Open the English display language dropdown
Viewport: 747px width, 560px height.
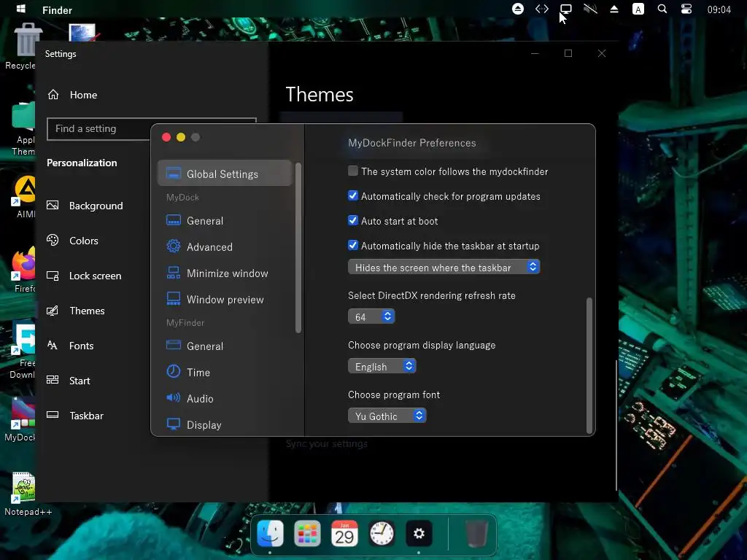[x=382, y=366]
